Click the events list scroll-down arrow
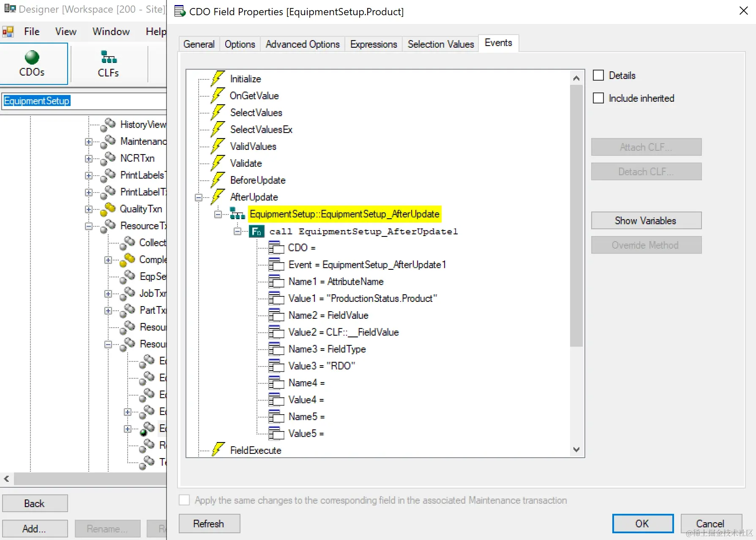756x540 pixels. coord(576,450)
